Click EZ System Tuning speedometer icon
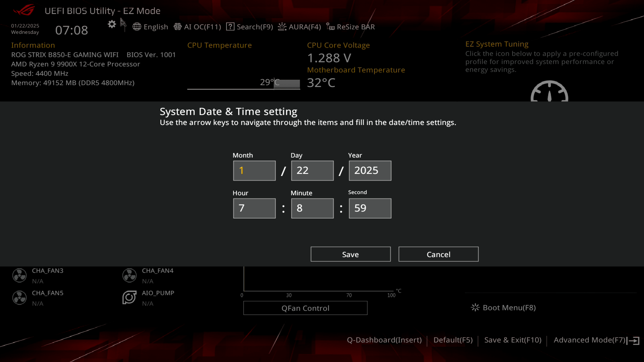 point(549,93)
